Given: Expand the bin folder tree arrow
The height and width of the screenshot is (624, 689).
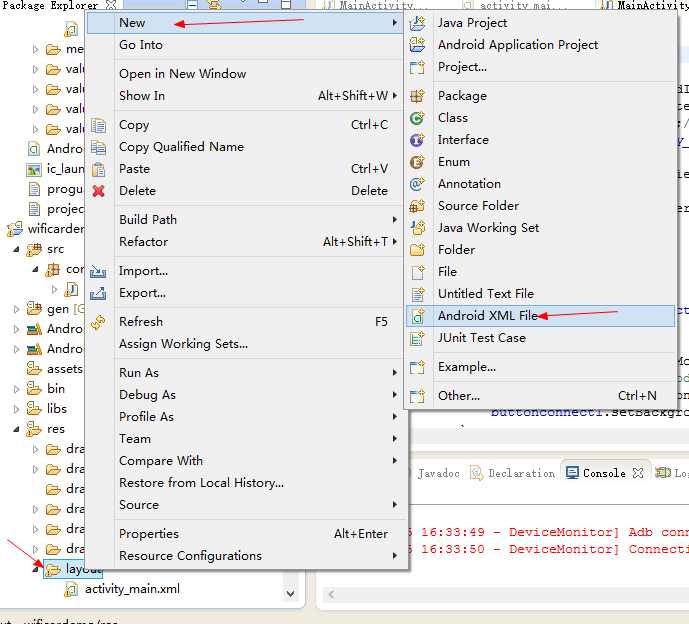Looking at the screenshot, I should (16, 389).
